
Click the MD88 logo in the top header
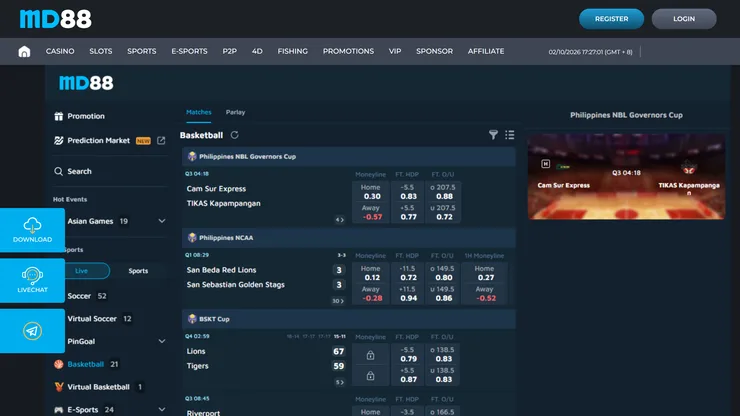56,19
